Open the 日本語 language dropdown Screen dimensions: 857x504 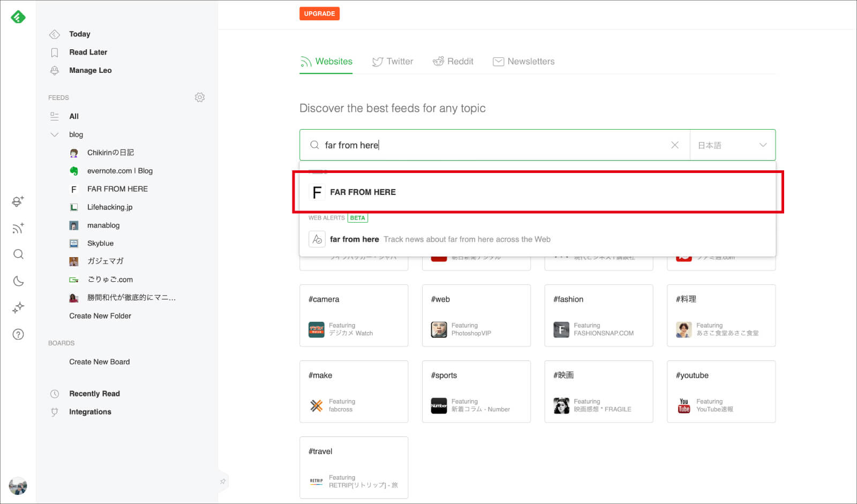click(x=732, y=145)
